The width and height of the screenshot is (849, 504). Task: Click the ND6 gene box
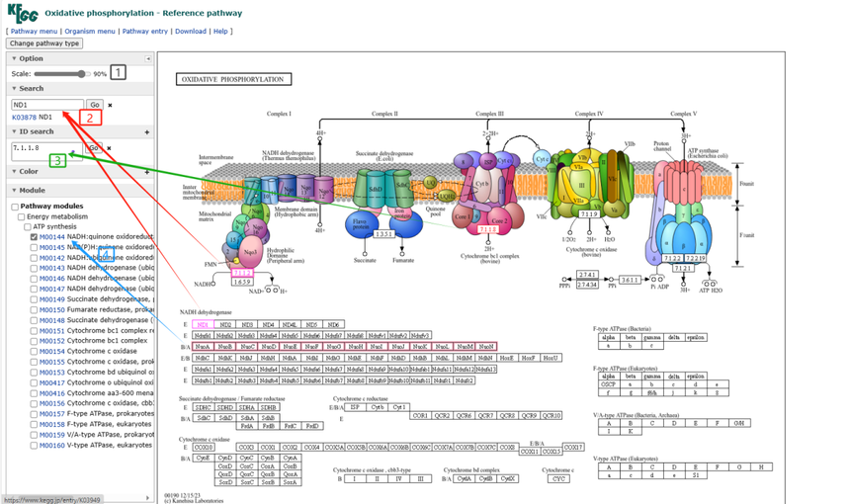point(333,325)
